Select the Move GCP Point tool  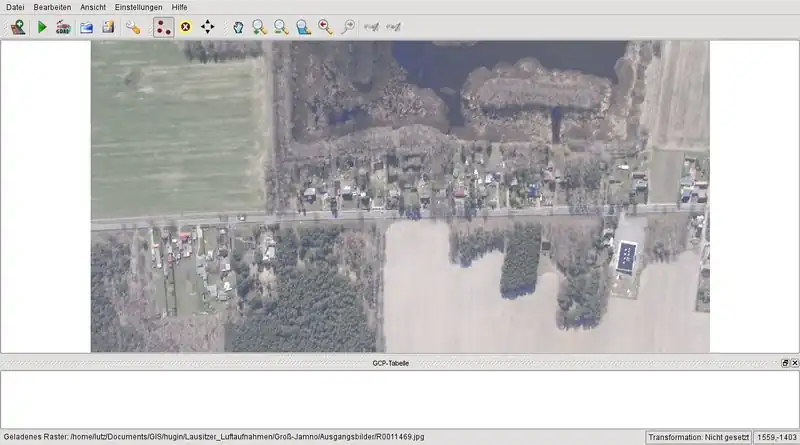tap(207, 27)
